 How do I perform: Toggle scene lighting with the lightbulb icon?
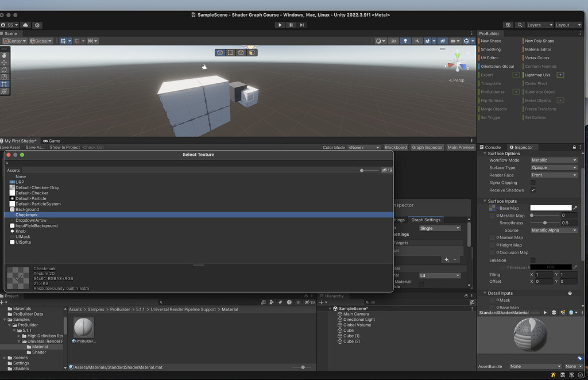pos(405,41)
